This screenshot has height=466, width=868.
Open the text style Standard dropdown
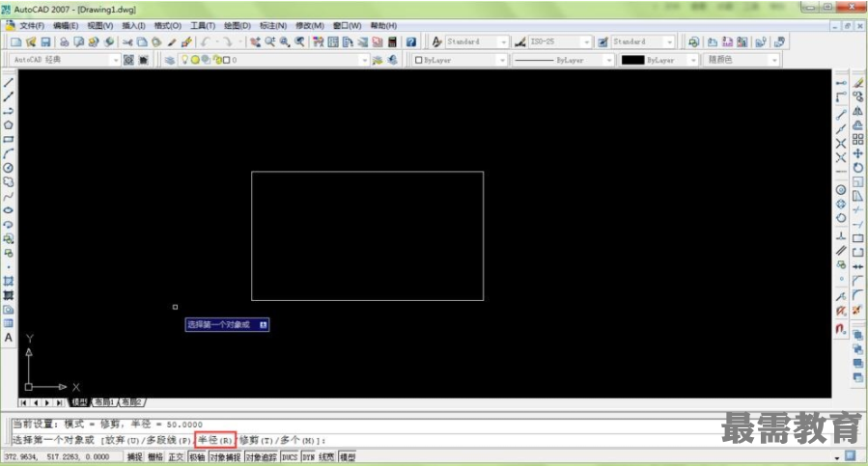tap(503, 42)
